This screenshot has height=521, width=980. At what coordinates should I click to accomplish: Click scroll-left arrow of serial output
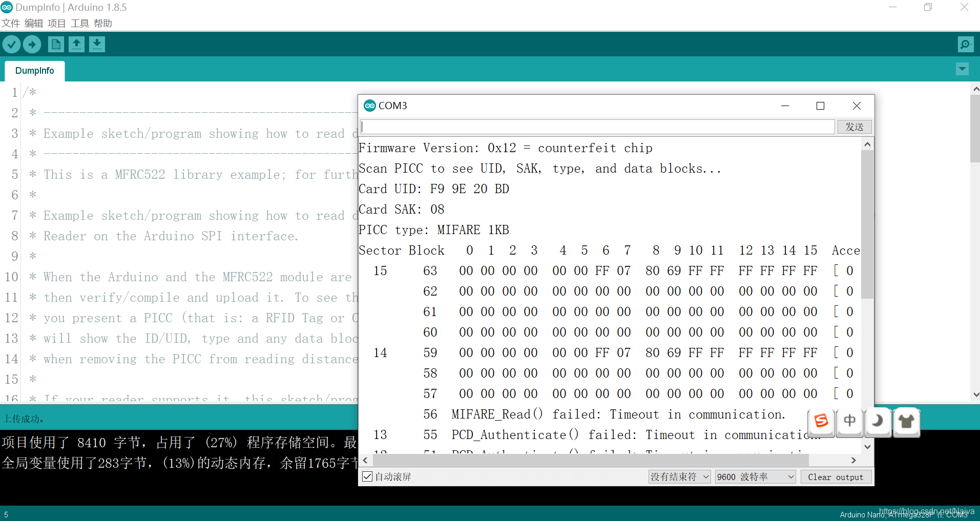tap(365, 460)
